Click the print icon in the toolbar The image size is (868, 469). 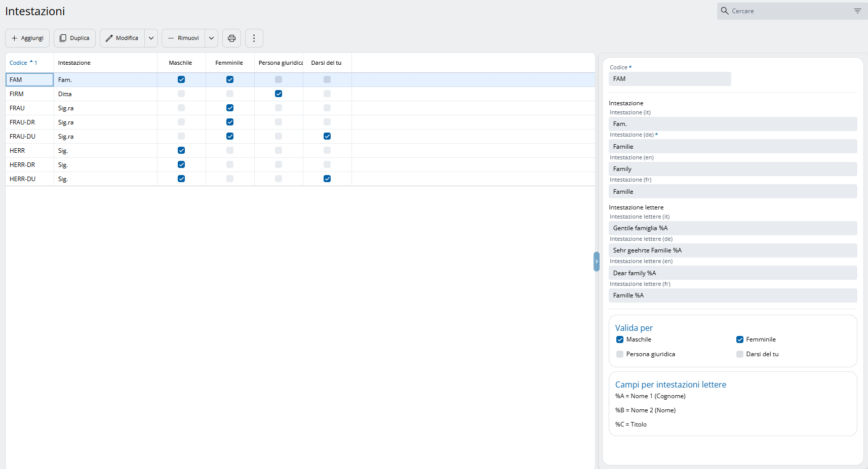[x=231, y=38]
